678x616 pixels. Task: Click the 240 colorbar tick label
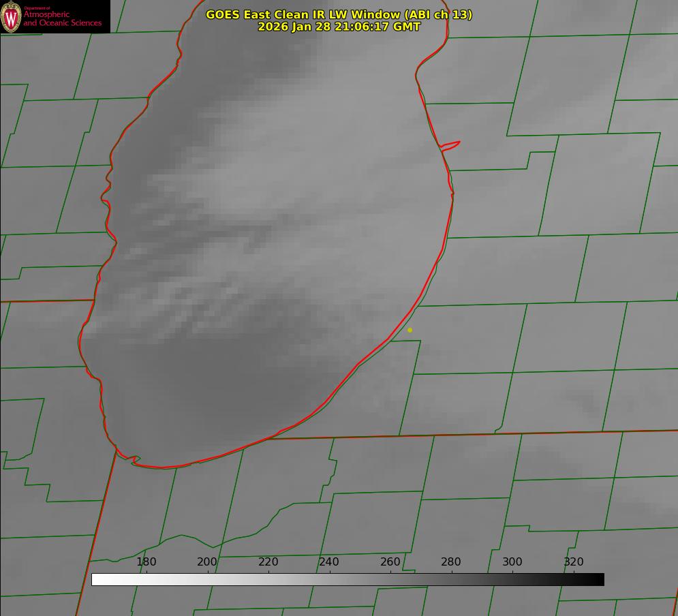(x=329, y=562)
